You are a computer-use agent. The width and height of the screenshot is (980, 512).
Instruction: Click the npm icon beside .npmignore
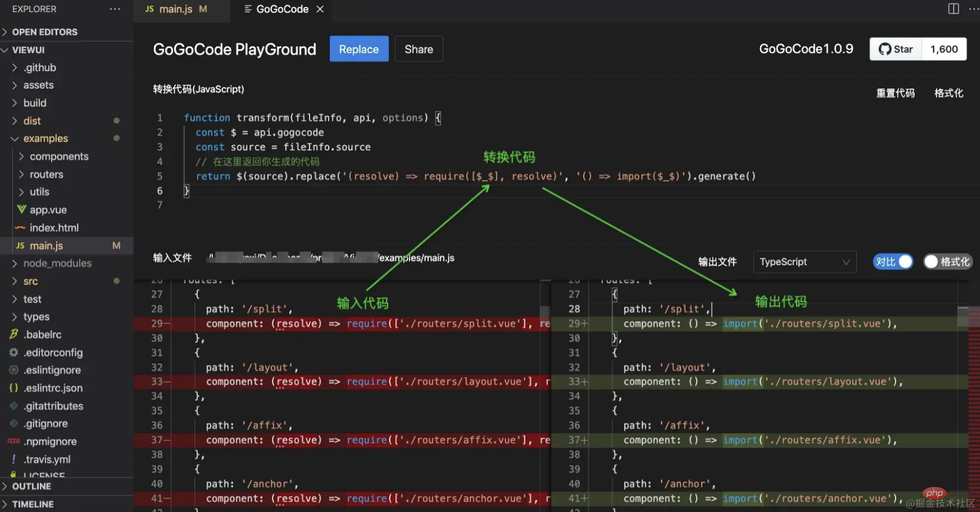tap(14, 441)
